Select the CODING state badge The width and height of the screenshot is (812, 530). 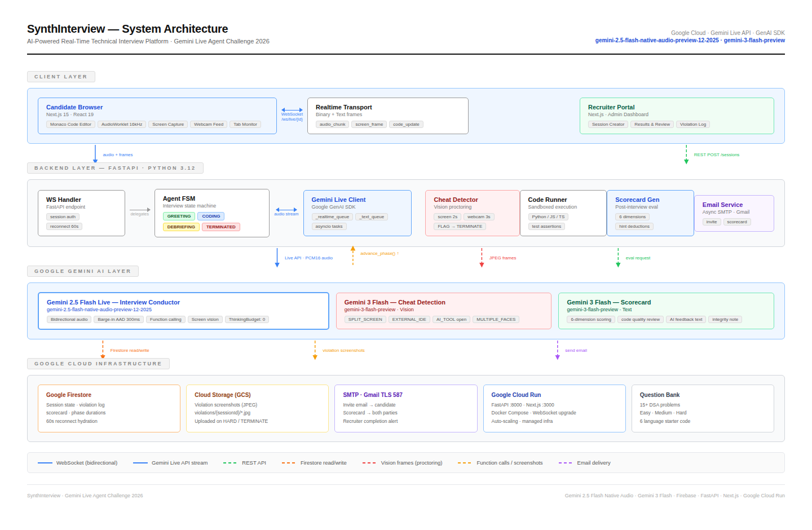point(211,217)
